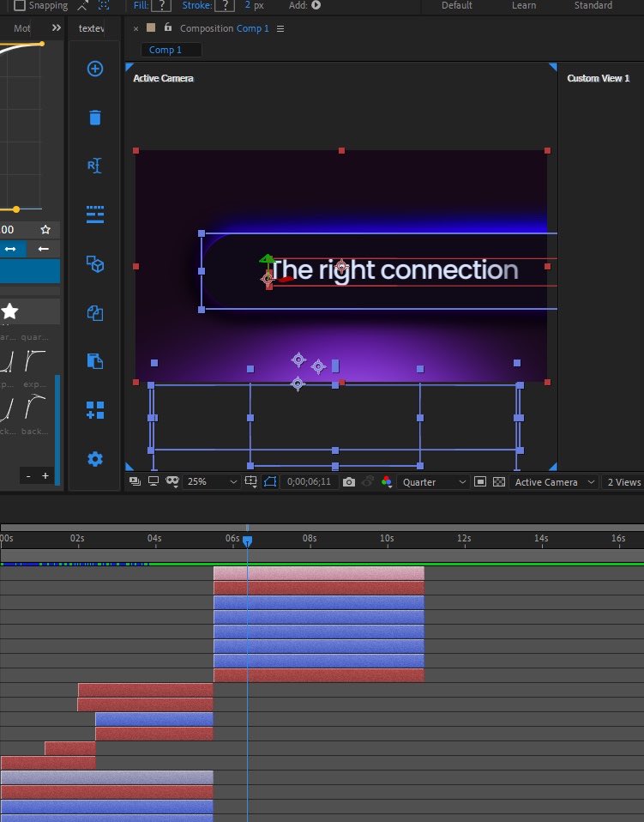Open the 2 Views layout dropdown
The image size is (644, 822).
click(623, 481)
